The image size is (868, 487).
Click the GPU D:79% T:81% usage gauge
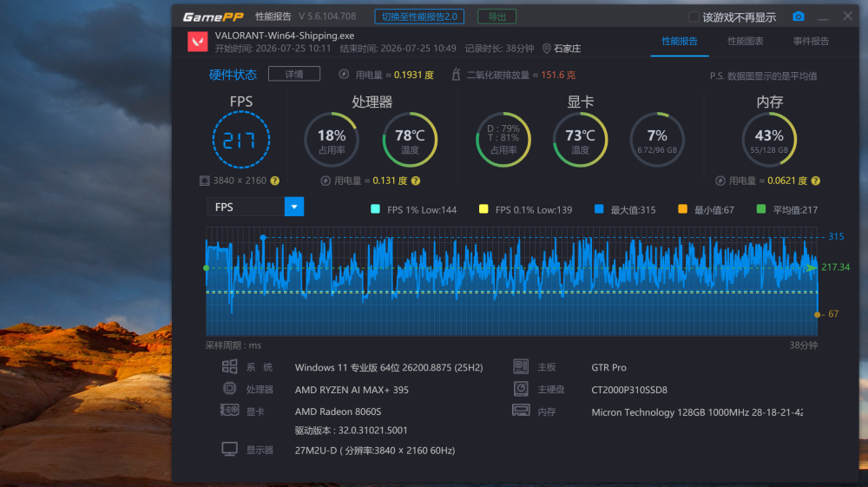tap(503, 140)
